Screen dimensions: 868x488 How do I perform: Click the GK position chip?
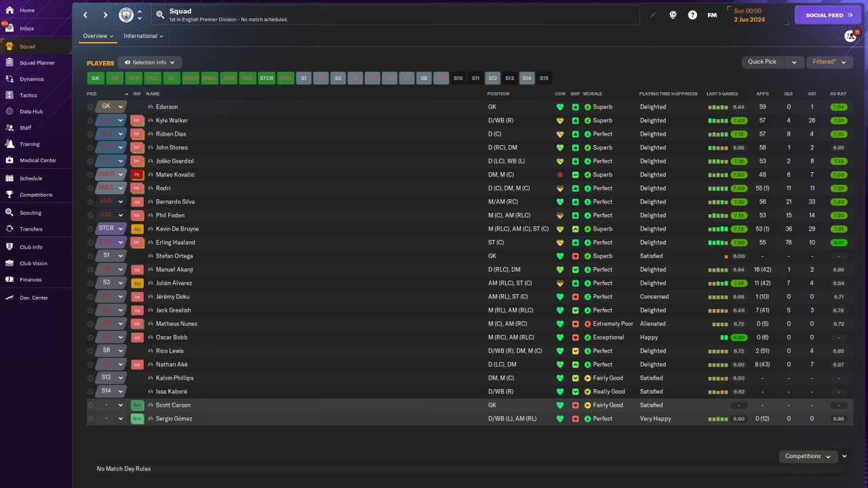96,79
